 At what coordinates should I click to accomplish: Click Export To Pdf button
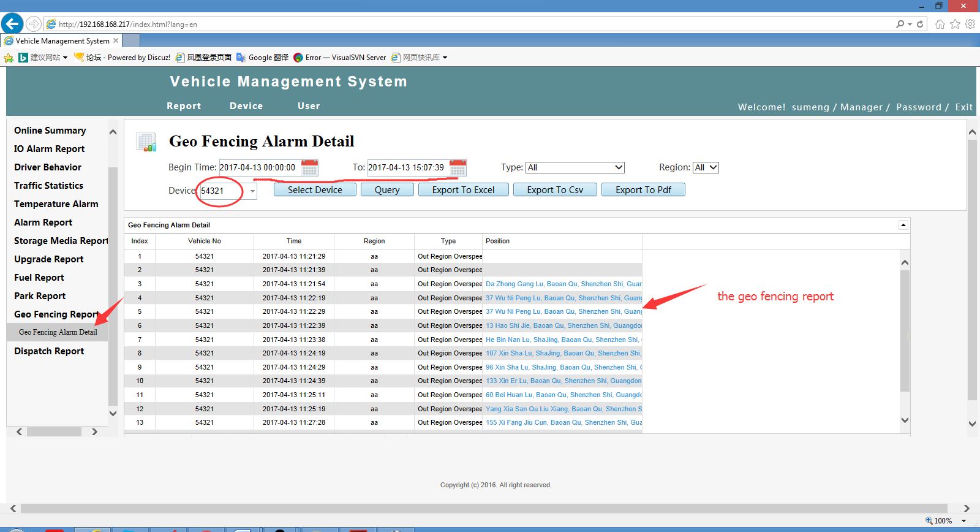tap(643, 190)
